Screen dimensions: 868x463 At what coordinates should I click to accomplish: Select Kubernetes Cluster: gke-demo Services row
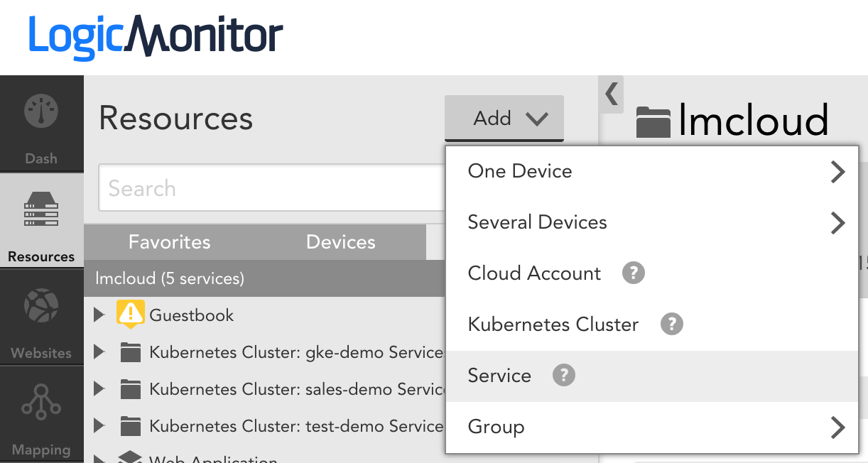point(265,352)
